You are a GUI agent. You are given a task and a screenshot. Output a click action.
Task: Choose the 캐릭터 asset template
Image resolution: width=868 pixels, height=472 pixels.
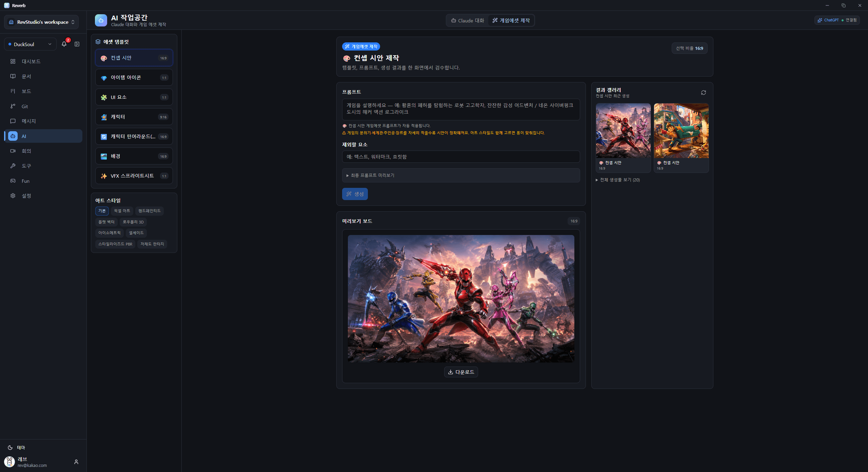click(x=134, y=117)
